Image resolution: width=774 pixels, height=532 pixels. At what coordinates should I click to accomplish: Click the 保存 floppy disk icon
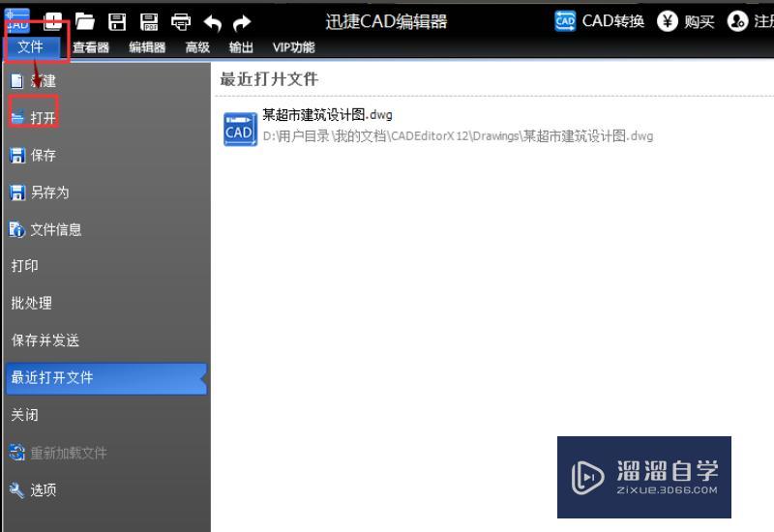point(17,156)
